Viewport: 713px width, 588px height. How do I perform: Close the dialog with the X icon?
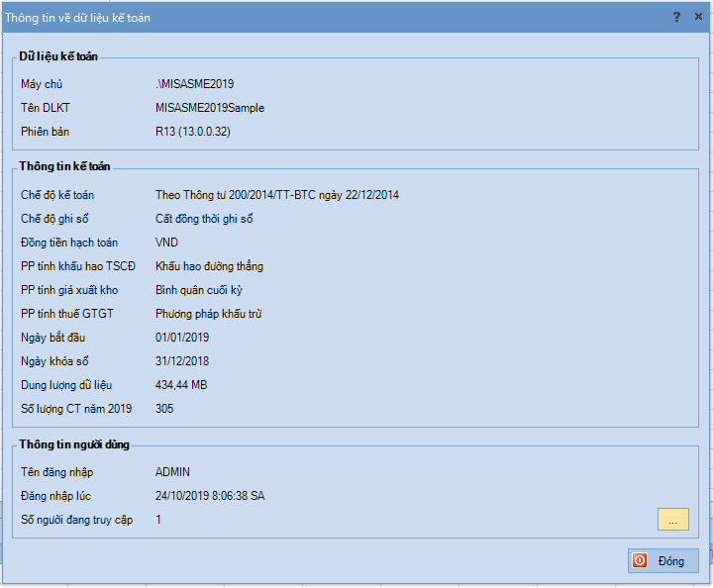pyautogui.click(x=698, y=17)
